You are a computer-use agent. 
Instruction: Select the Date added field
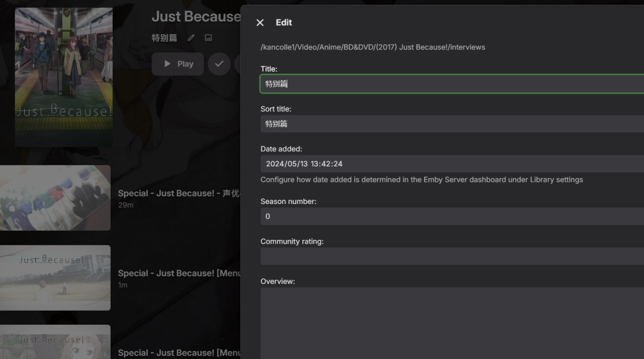(451, 164)
